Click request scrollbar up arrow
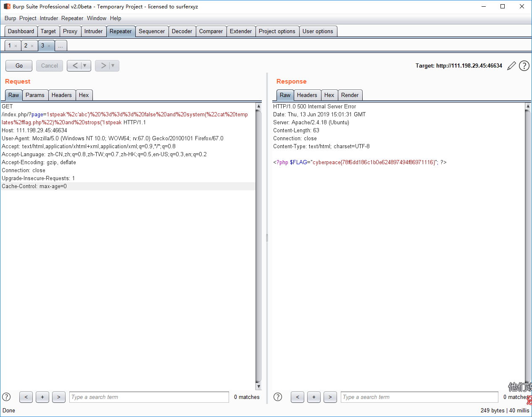 [x=258, y=106]
